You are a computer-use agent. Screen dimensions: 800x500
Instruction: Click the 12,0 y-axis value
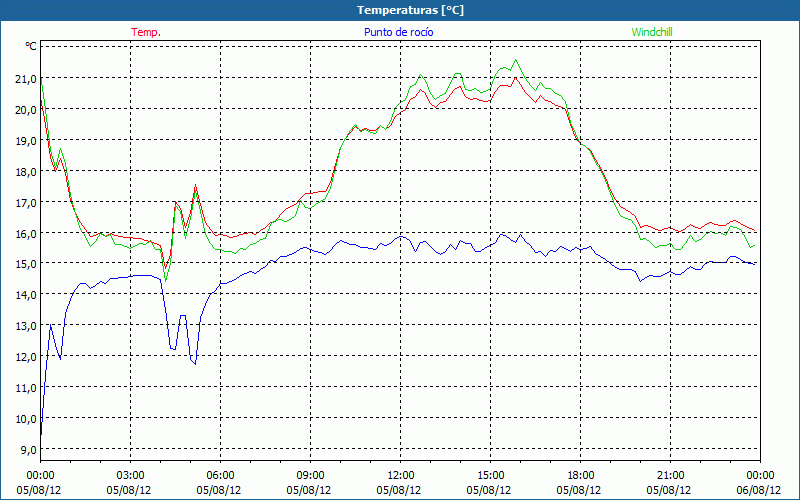point(27,357)
